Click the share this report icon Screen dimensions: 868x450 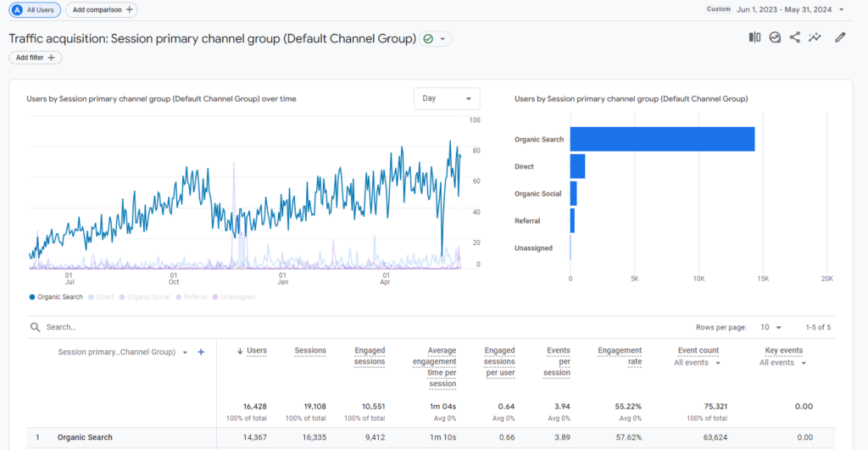(795, 37)
